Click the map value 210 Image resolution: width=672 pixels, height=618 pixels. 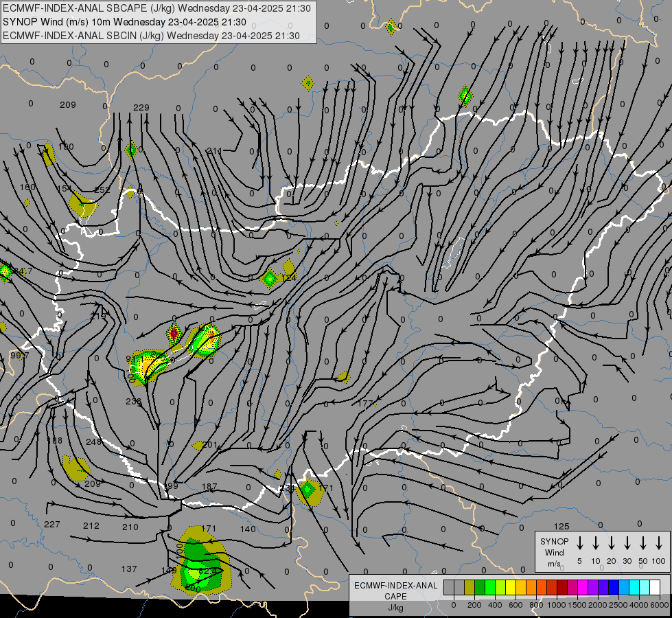click(x=130, y=527)
